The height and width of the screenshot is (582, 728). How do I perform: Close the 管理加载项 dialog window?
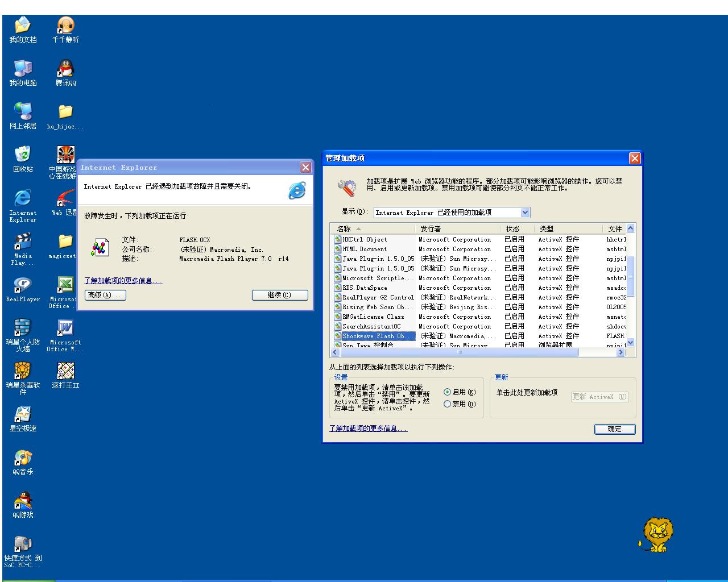coord(635,158)
